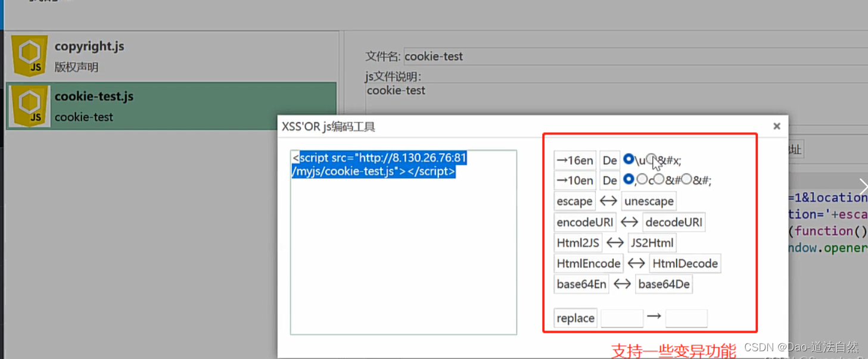
Task: Focus the replace source text field
Action: pos(622,319)
